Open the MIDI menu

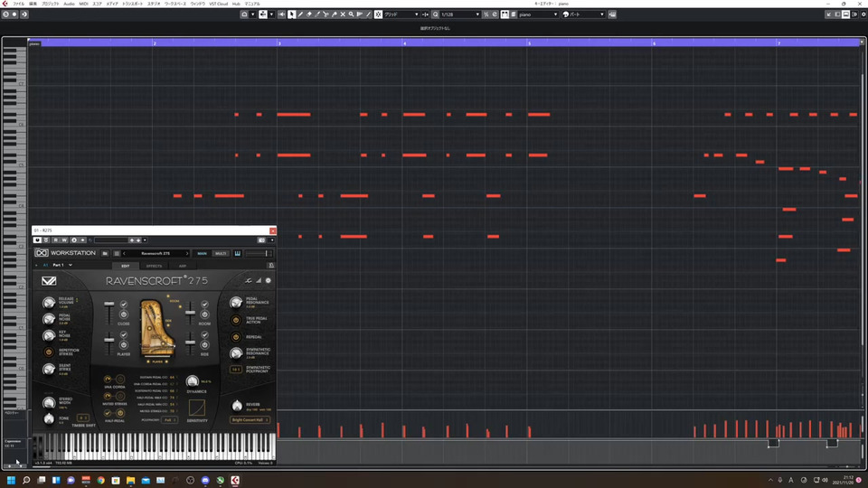click(83, 4)
